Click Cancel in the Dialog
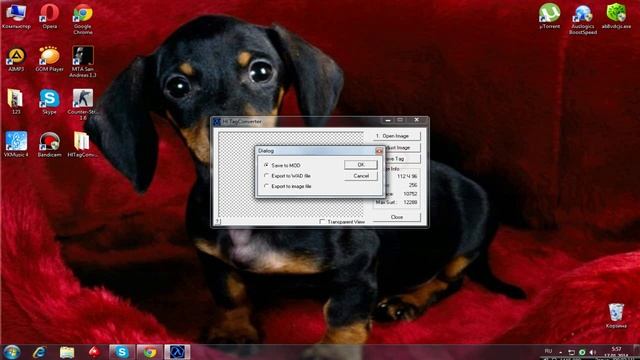Screen dimensions: 640x360 pyautogui.click(x=361, y=176)
